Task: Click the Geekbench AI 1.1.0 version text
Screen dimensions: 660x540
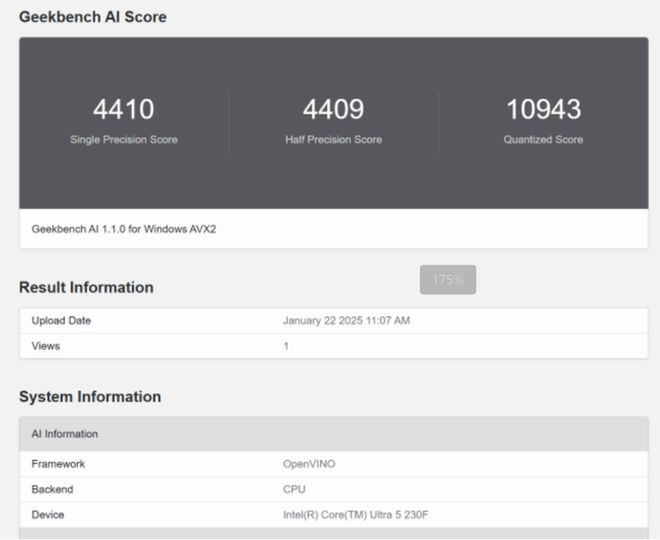Action: (x=124, y=229)
